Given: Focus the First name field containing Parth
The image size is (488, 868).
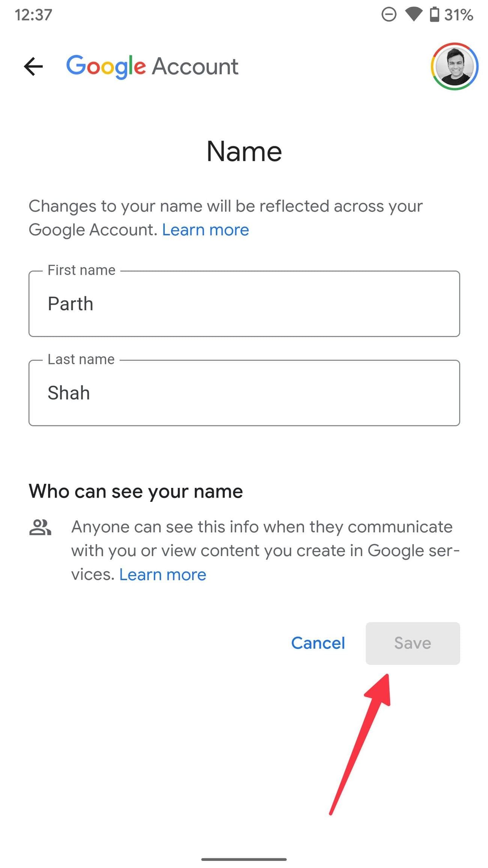Looking at the screenshot, I should [244, 304].
